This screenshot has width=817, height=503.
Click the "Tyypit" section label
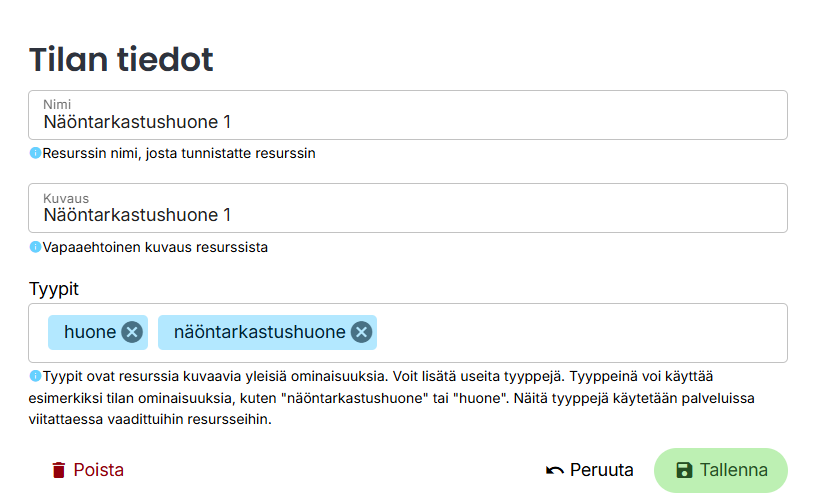[x=54, y=289]
